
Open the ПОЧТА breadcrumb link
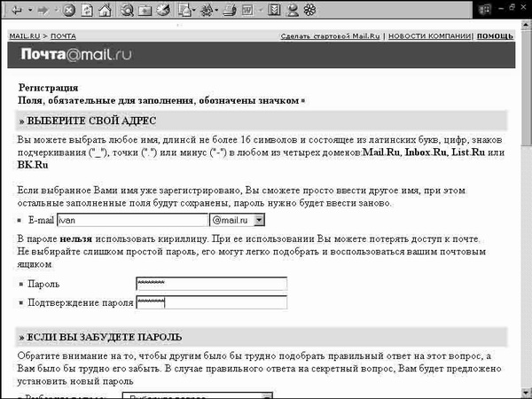click(62, 36)
